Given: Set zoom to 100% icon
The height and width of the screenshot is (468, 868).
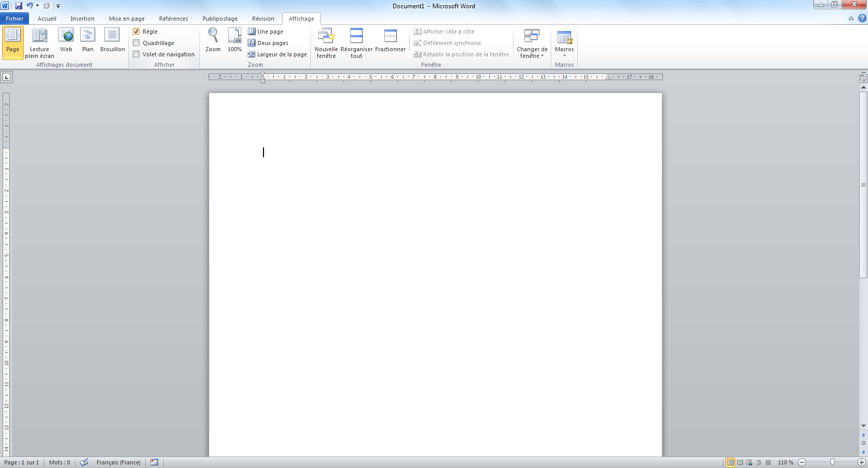Looking at the screenshot, I should pyautogui.click(x=235, y=40).
